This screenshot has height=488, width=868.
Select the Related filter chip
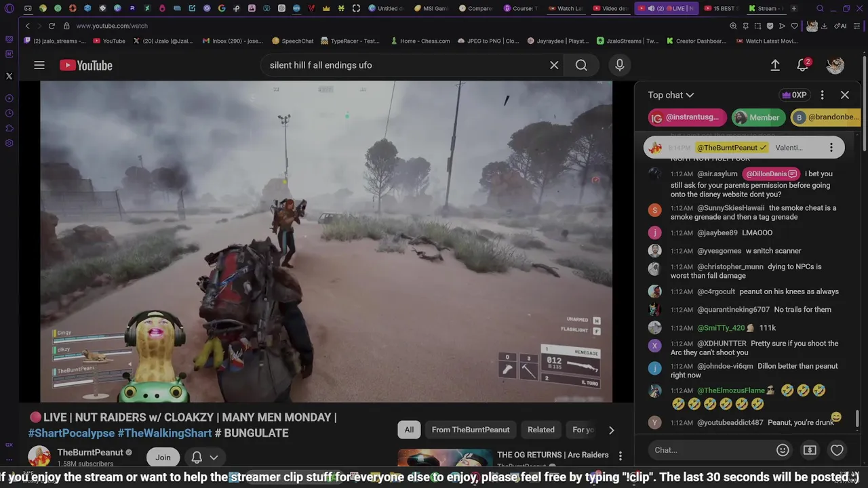tap(541, 430)
